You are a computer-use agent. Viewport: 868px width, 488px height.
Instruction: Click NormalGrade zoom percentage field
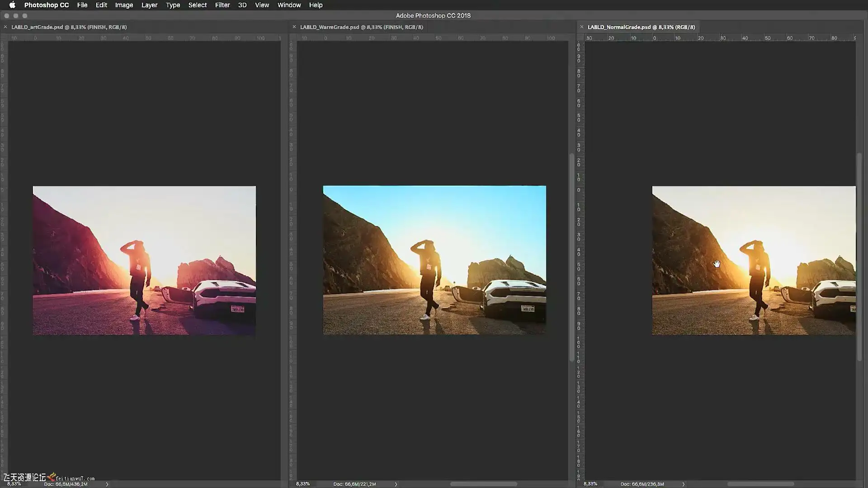click(590, 484)
